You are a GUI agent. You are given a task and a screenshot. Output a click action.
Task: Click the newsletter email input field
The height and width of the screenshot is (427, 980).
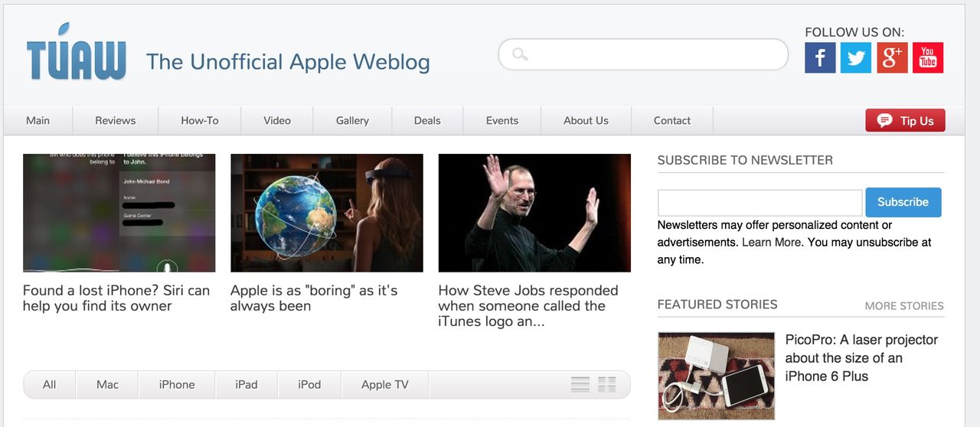(760, 203)
